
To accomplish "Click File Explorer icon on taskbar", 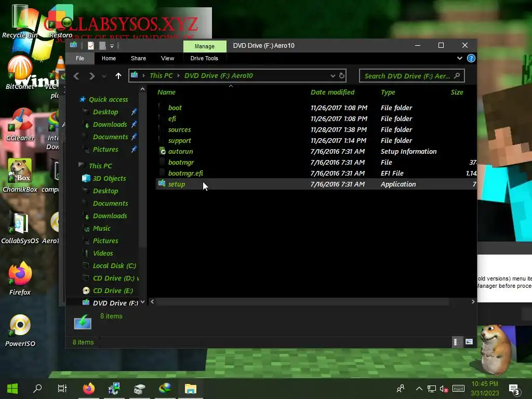I will tap(190, 389).
